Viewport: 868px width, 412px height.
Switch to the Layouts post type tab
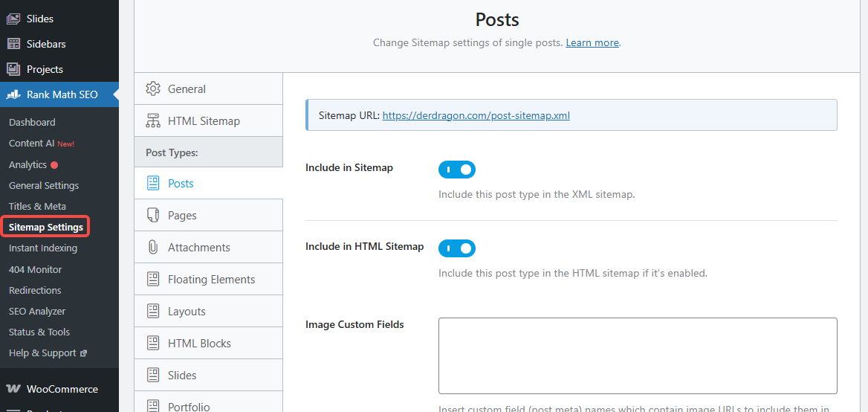[x=187, y=312]
